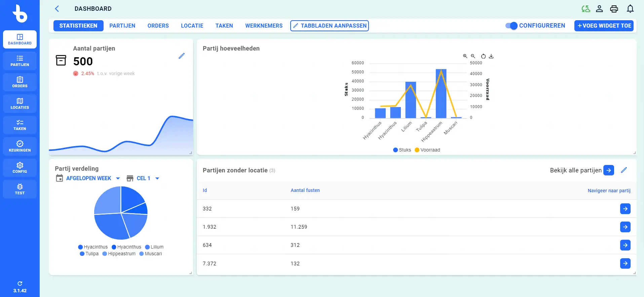Switch to the Taken tab

click(224, 26)
